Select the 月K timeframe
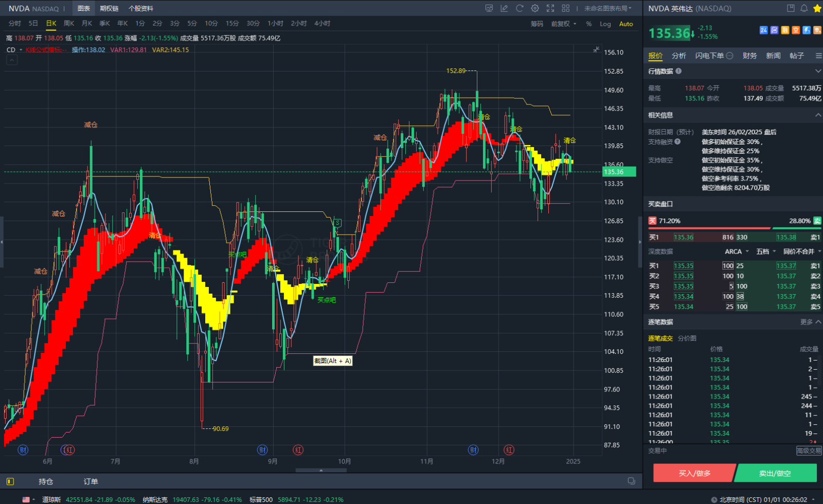This screenshot has height=504, width=823. tap(87, 24)
